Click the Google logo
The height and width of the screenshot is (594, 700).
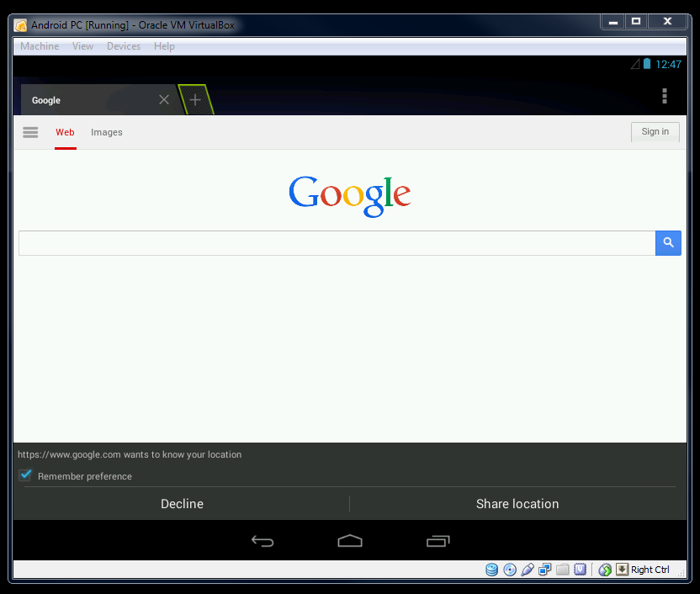click(x=349, y=195)
